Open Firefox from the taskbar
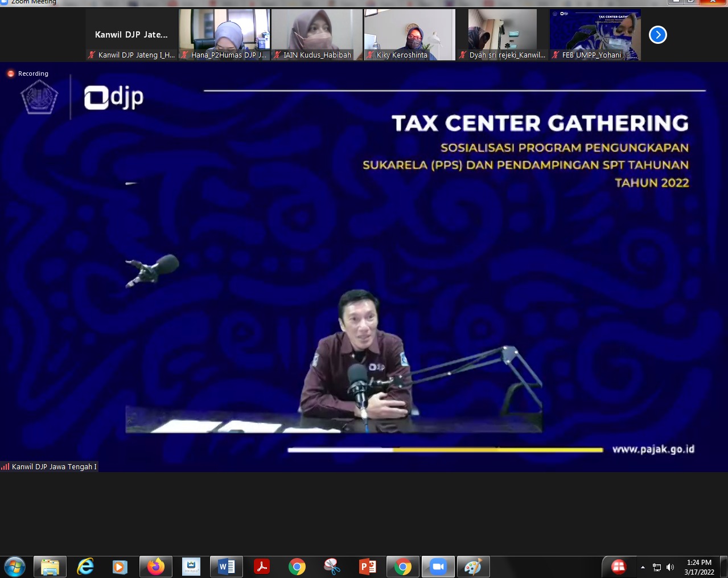This screenshot has width=728, height=578. [x=155, y=567]
